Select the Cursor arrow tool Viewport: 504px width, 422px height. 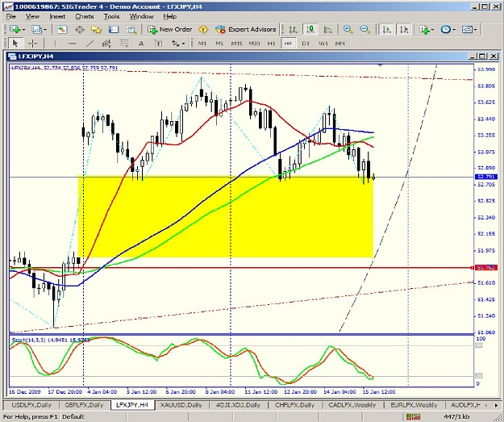(15, 43)
